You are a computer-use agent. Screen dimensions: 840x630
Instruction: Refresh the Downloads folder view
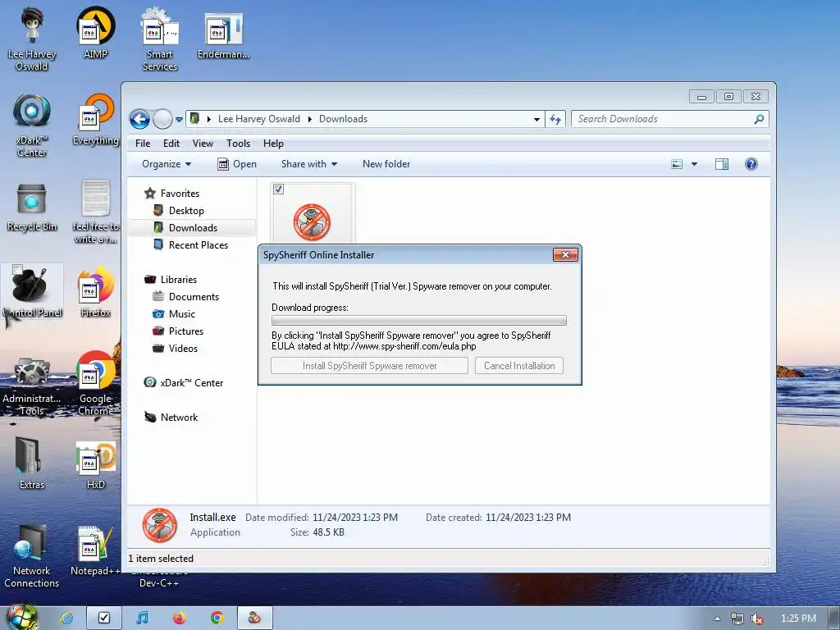coord(555,119)
